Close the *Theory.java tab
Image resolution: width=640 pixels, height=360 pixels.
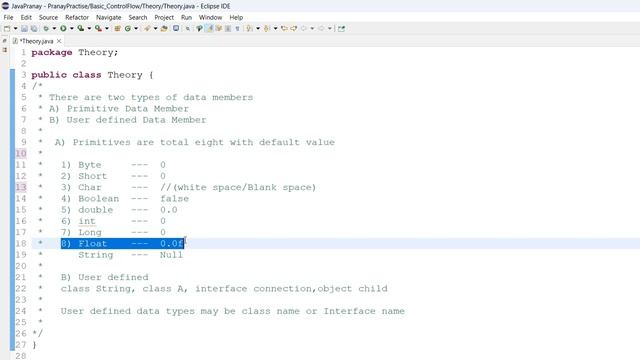pyautogui.click(x=59, y=41)
